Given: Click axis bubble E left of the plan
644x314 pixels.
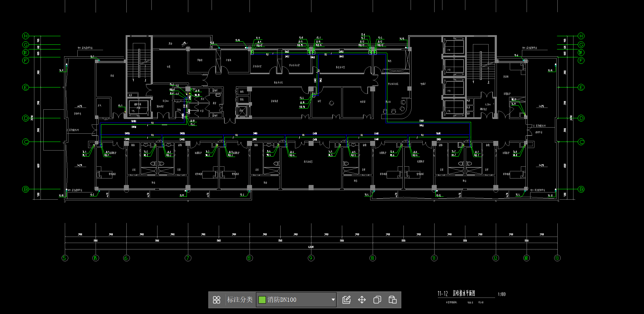Looking at the screenshot, I should tap(26, 87).
